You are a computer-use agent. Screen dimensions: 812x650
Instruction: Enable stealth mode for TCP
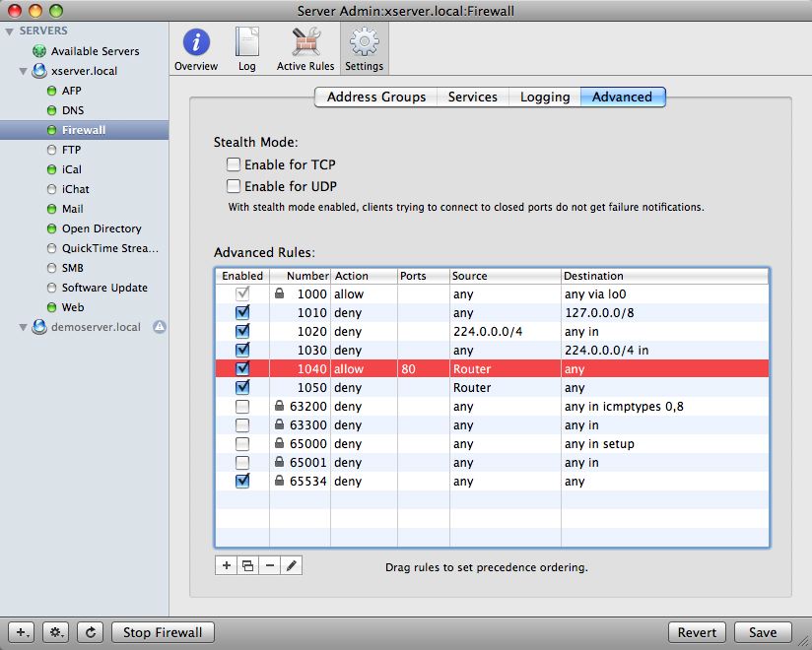click(x=234, y=164)
